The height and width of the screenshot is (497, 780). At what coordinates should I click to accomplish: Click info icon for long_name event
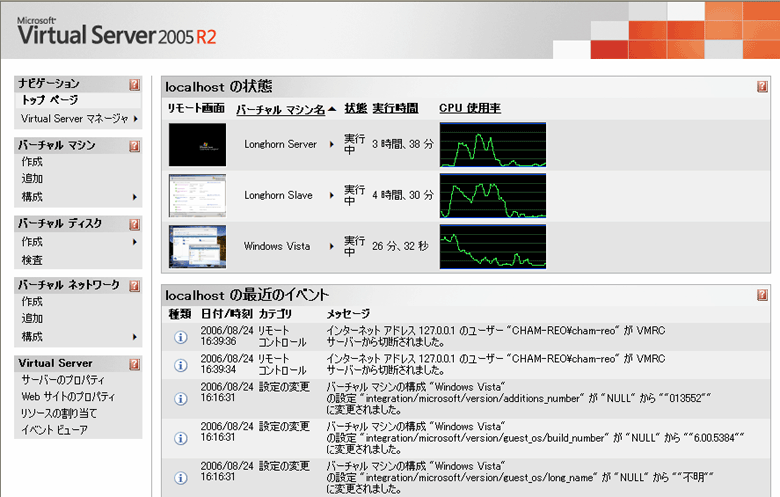point(181,478)
